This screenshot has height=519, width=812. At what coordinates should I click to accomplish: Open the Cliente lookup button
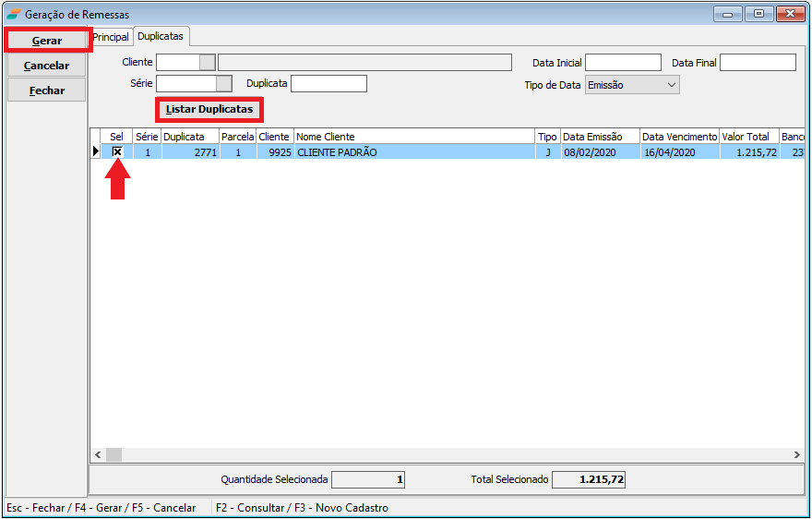[208, 62]
